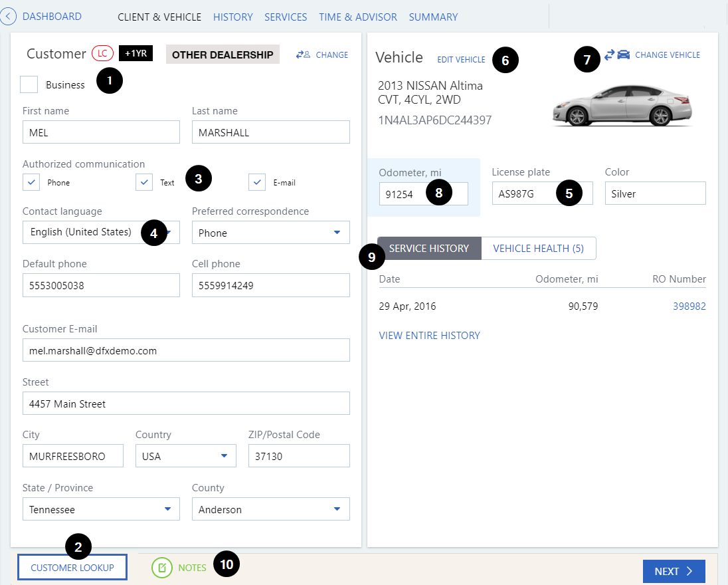Click the car swap icon next to CHANGE VEHICLE

pyautogui.click(x=618, y=55)
